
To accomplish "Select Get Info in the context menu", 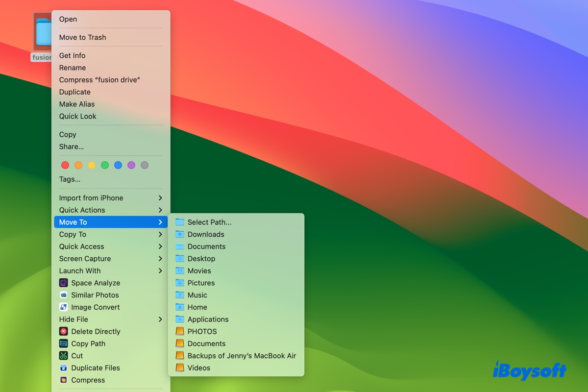I will pyautogui.click(x=72, y=55).
